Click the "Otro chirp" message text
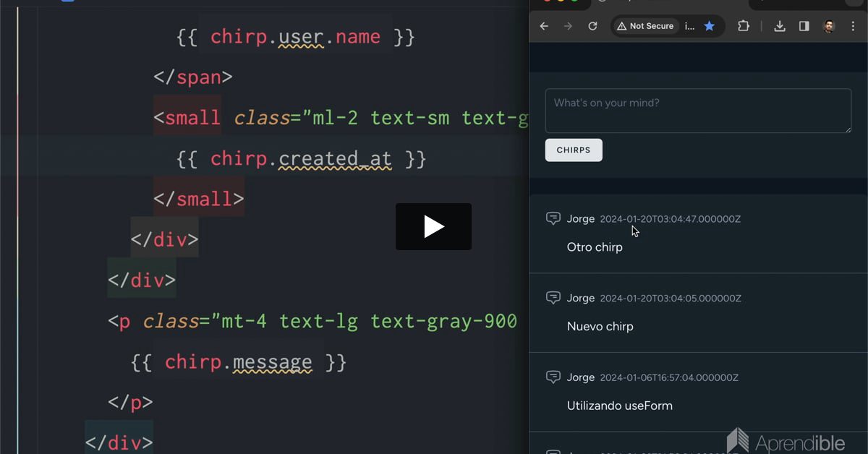The width and height of the screenshot is (868, 454). 595,247
